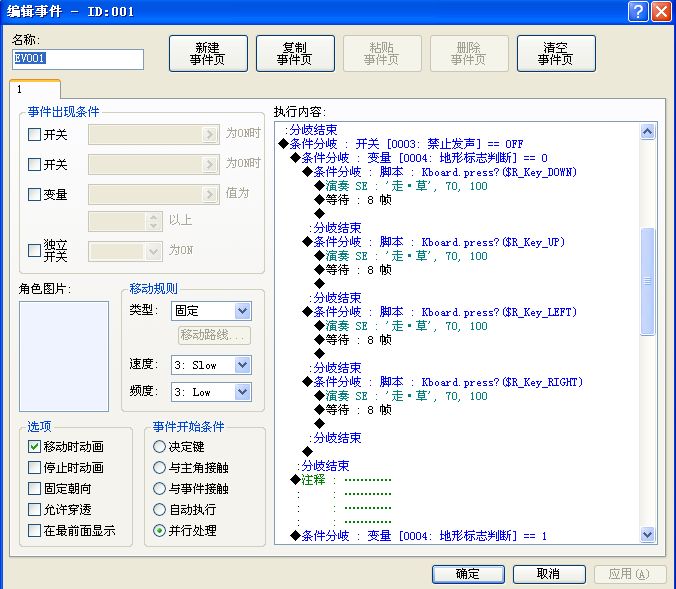This screenshot has height=589, width=676.
Task: Click 复制事件页 button
Action: tap(295, 53)
